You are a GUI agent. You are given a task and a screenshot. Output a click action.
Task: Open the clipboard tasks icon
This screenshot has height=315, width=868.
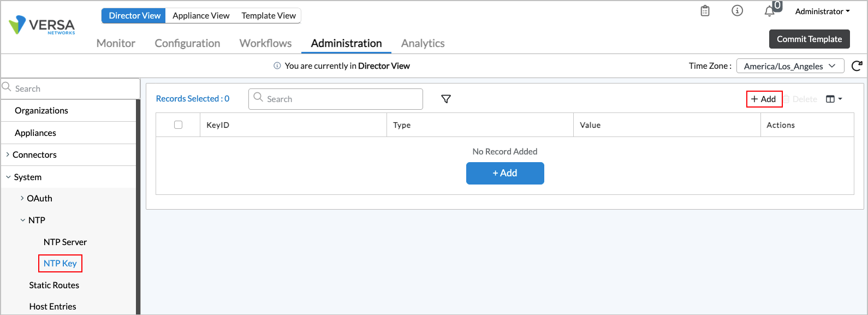(705, 11)
